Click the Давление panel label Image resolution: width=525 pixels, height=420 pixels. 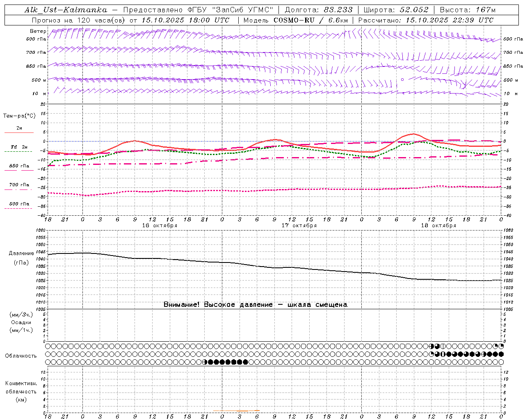pos(21,253)
